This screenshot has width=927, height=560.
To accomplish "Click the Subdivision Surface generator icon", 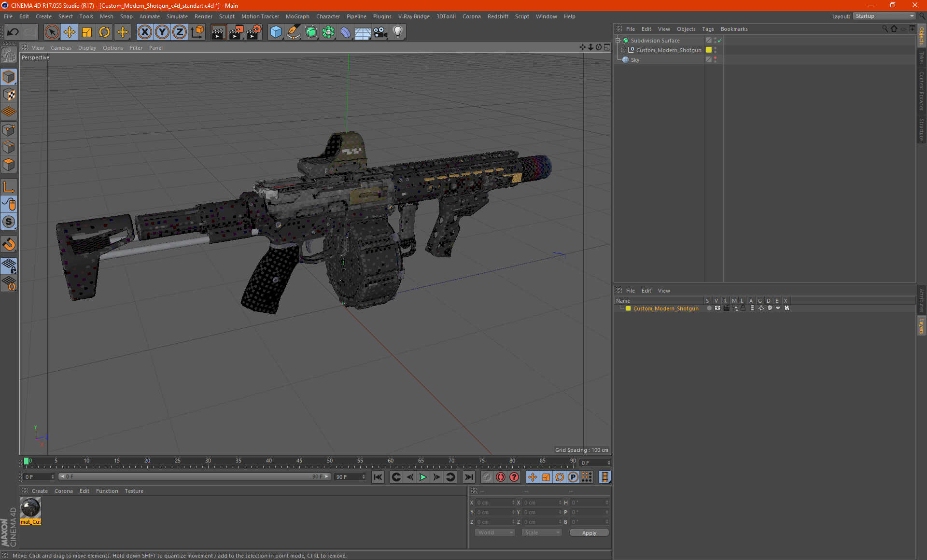I will click(311, 32).
